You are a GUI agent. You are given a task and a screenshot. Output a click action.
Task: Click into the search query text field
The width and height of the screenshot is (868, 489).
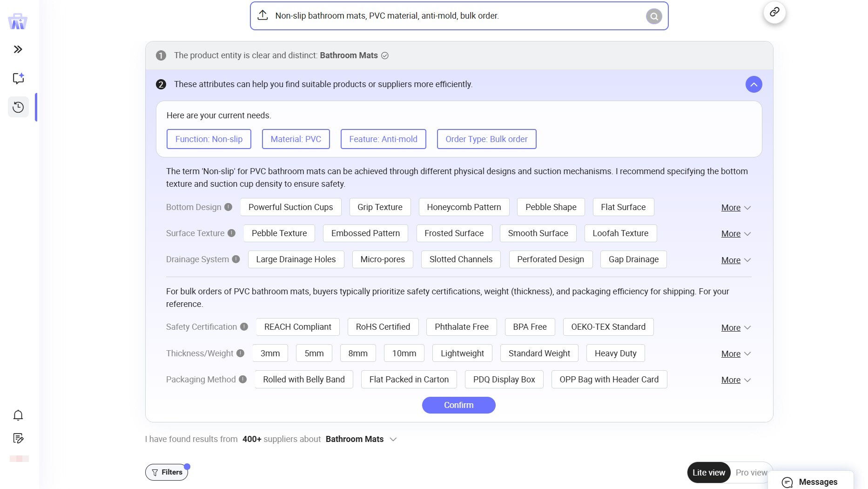(456, 16)
